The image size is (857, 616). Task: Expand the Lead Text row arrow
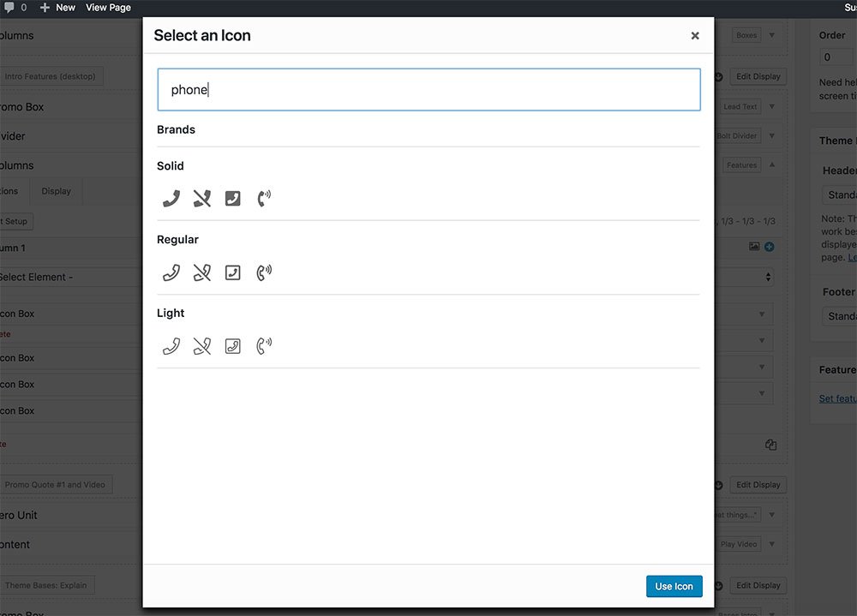point(772,106)
